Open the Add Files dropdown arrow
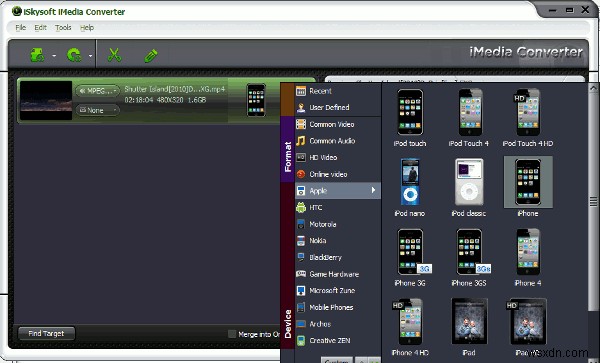This screenshot has height=363, width=600. click(x=54, y=56)
